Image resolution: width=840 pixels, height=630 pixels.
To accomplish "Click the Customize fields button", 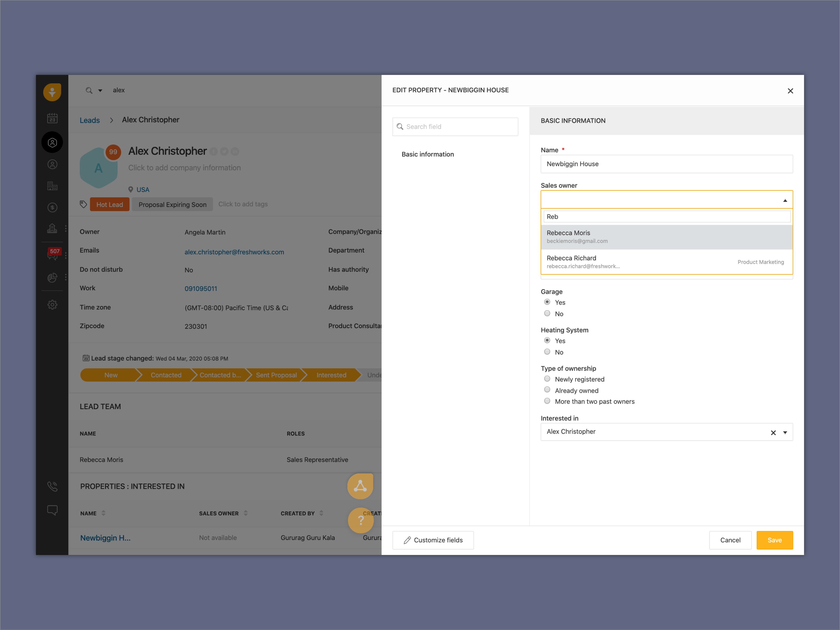I will [433, 540].
